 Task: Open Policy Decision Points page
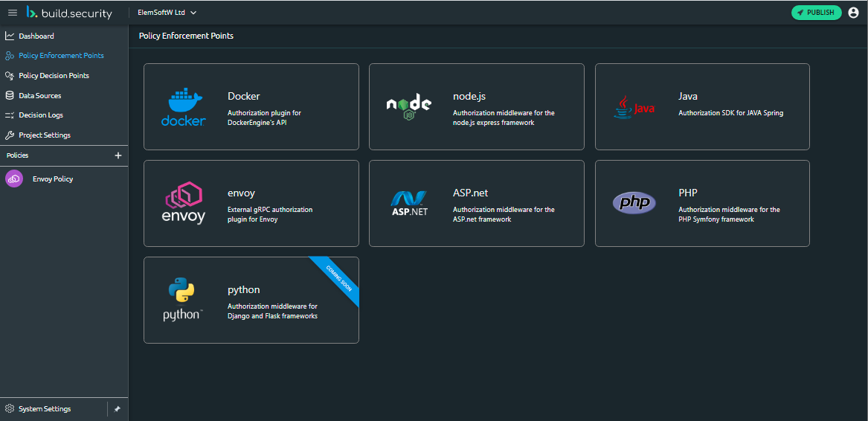[54, 76]
